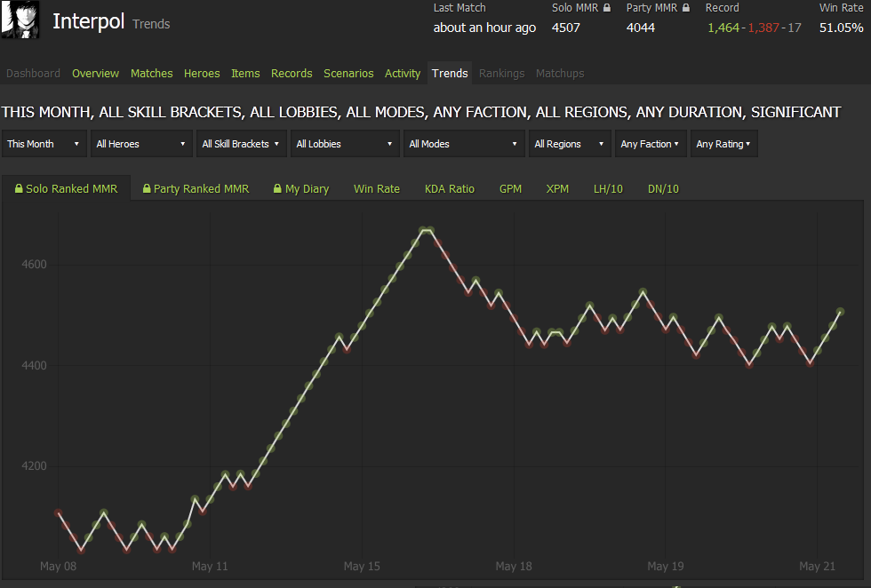Click the 4600 y-axis label
Viewport: 871px width, 588px height.
pyautogui.click(x=34, y=265)
